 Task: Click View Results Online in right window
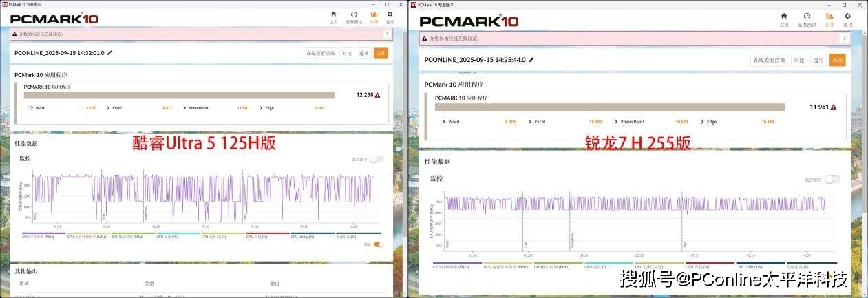click(769, 60)
